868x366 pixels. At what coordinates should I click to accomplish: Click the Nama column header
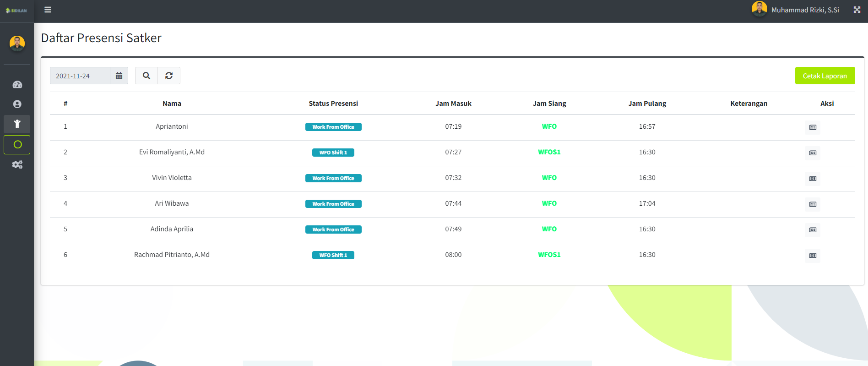[172, 104]
